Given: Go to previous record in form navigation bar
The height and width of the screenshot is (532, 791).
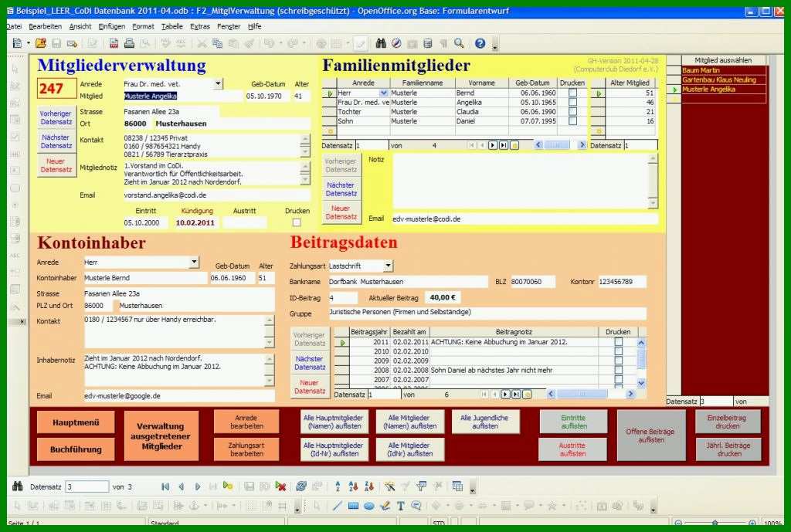Looking at the screenshot, I should (181, 486).
